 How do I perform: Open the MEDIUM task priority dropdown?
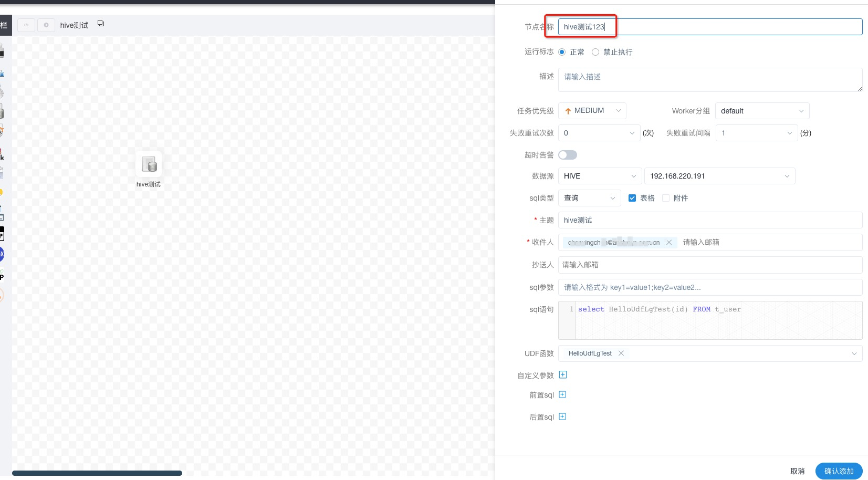click(592, 110)
